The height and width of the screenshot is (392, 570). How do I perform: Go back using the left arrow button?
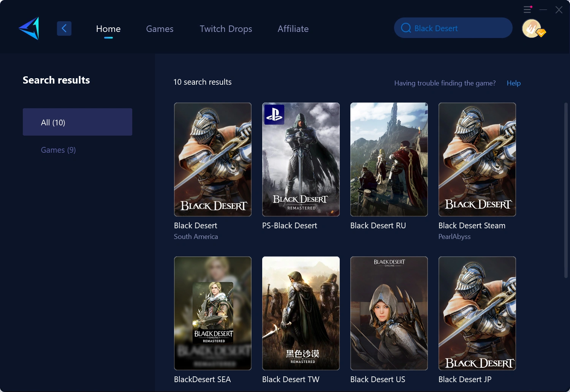[x=64, y=28]
